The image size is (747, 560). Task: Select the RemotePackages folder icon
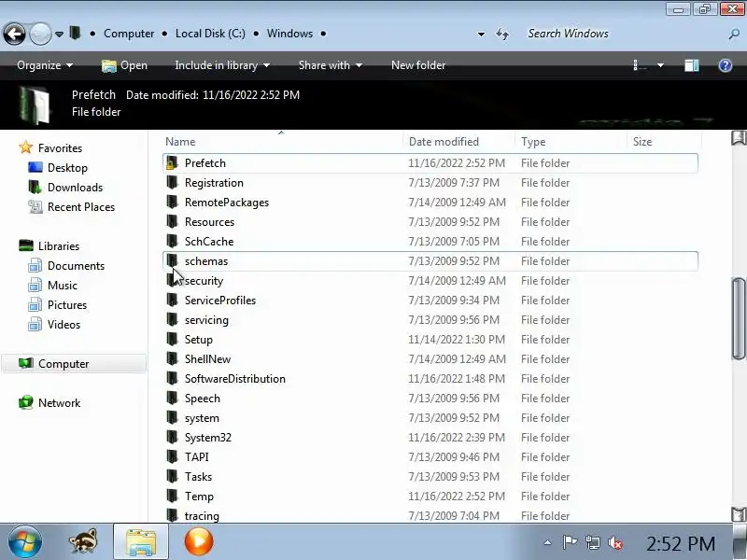(172, 202)
